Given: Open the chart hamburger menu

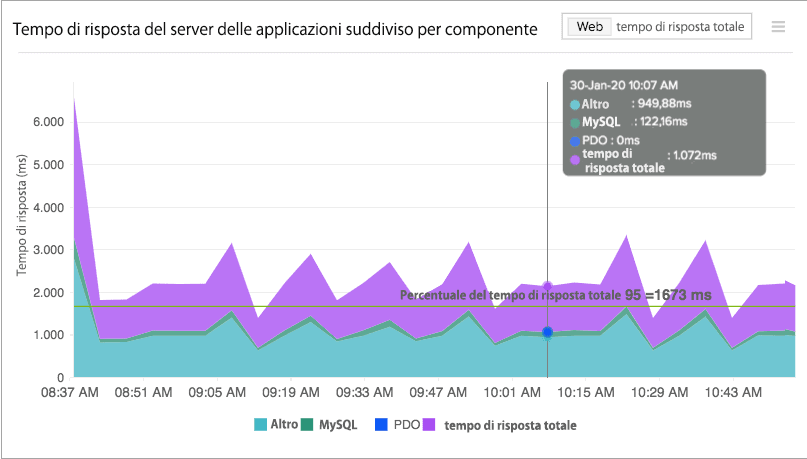Looking at the screenshot, I should pyautogui.click(x=778, y=27).
